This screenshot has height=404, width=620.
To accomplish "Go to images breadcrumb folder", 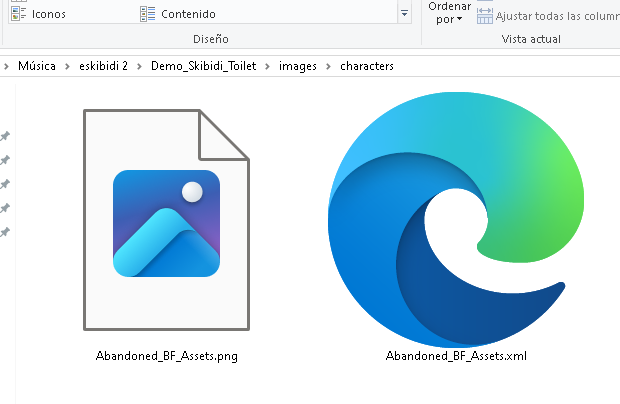I will (298, 66).
